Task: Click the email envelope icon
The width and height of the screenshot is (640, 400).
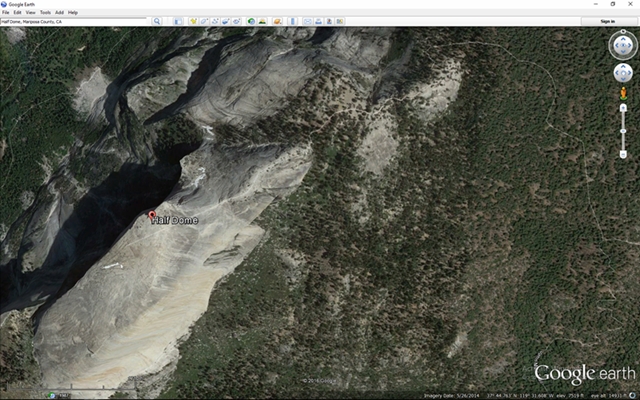Action: click(x=307, y=21)
